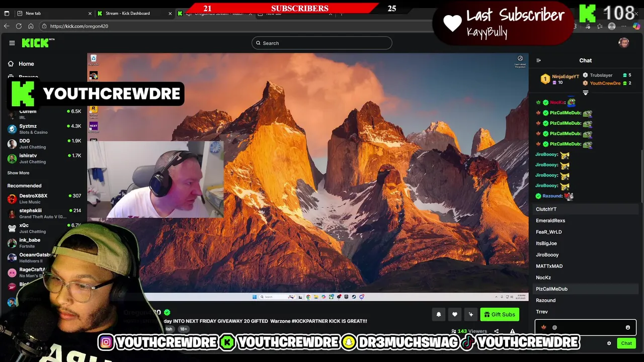Select JiroBoooy from mention suggestions

[586, 255]
